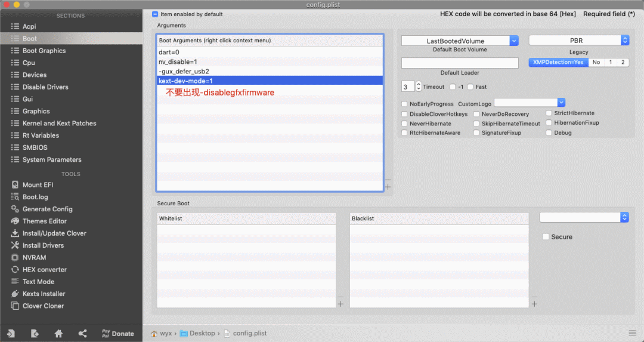Click the Timeout value stepper arrows

419,87
